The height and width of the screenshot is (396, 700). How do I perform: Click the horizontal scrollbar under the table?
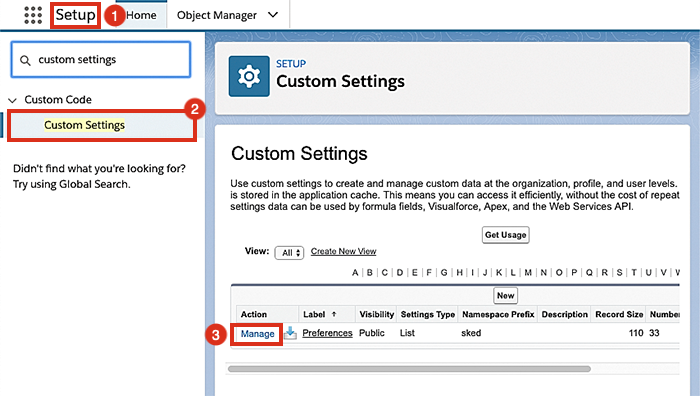409,369
